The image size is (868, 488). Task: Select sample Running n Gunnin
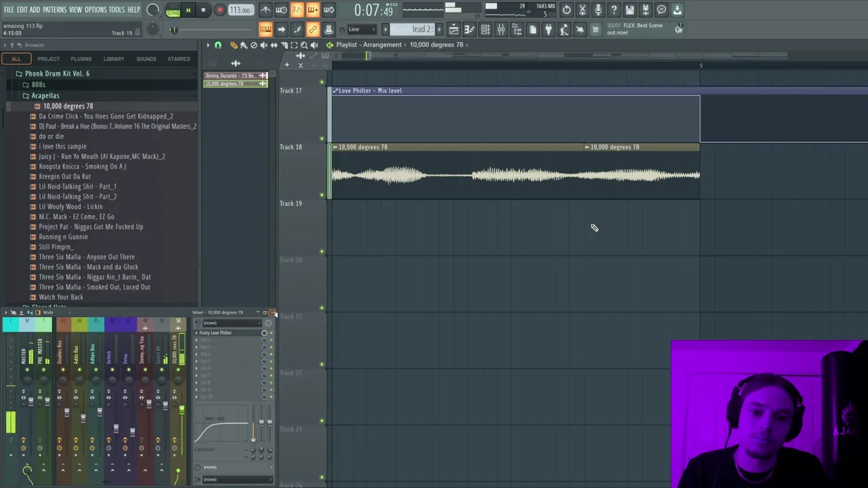click(x=63, y=237)
